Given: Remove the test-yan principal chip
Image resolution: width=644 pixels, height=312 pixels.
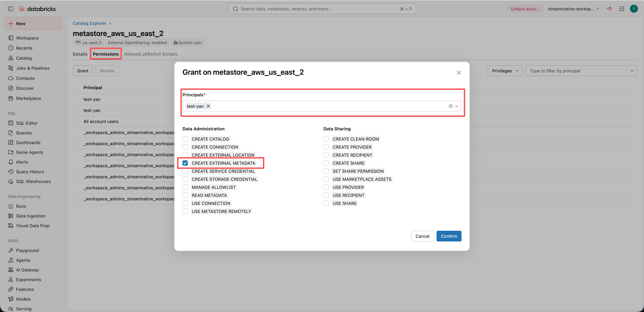Looking at the screenshot, I should 208,106.
